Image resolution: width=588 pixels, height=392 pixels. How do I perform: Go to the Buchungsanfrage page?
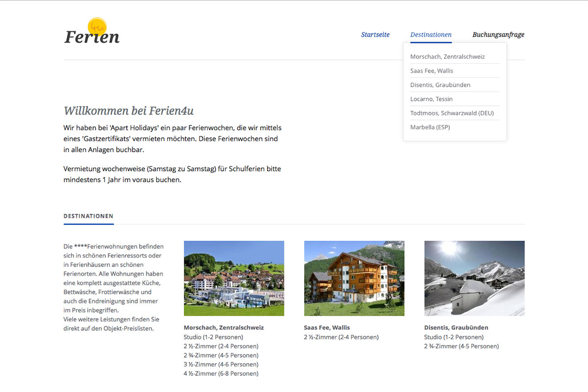tap(498, 35)
